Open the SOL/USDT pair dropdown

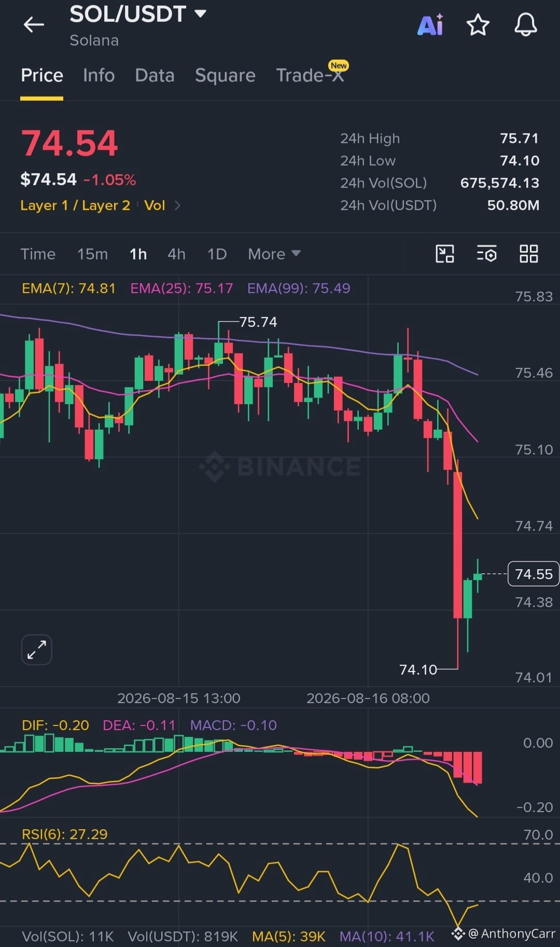tap(201, 13)
